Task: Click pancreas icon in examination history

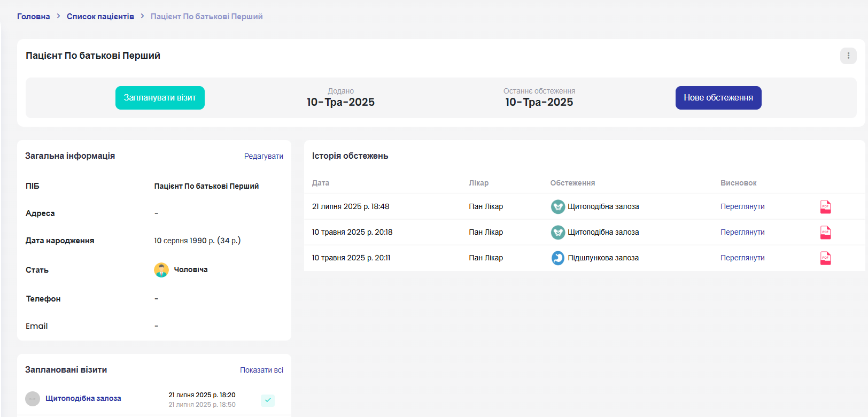Action: (x=557, y=258)
